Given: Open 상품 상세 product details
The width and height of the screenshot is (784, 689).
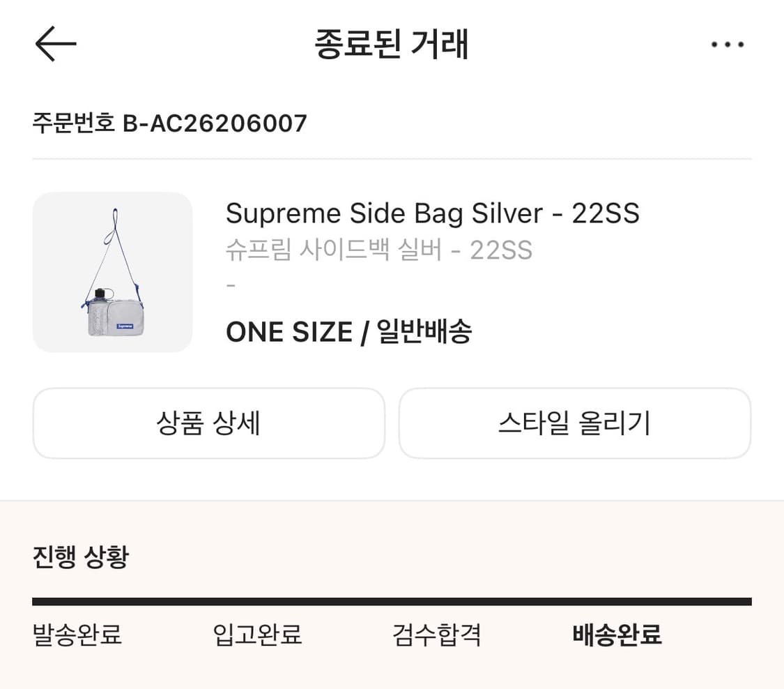Looking at the screenshot, I should click(x=208, y=423).
